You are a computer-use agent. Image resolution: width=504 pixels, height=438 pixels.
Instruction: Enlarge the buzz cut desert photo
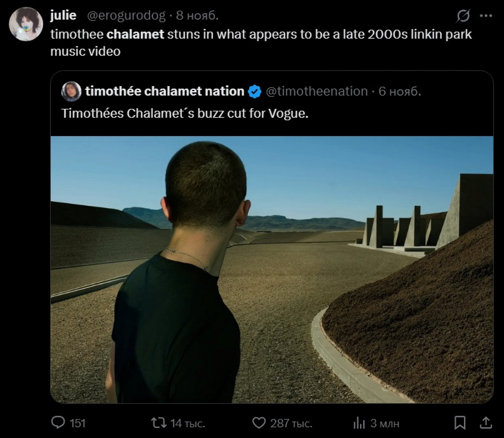[271, 269]
